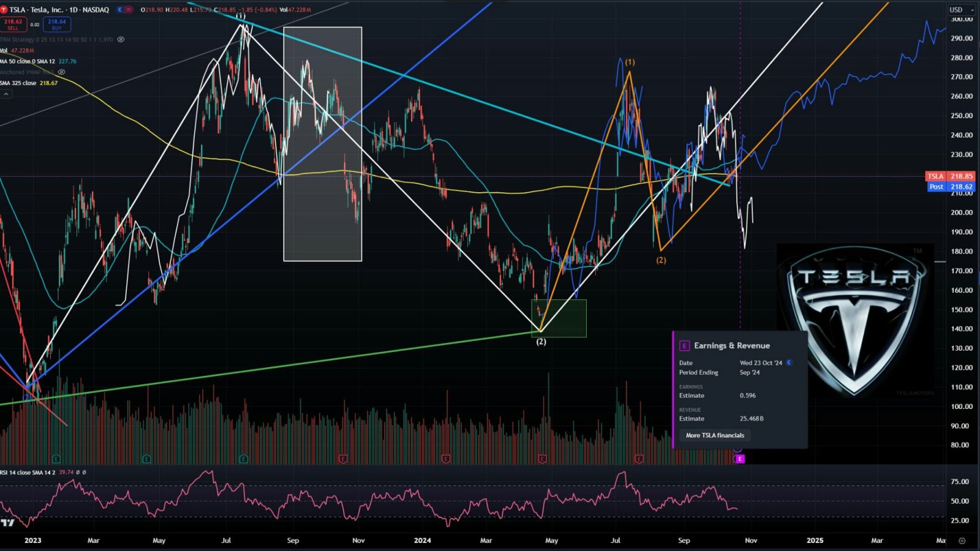
Task: Click the purple E icon in the Earnings & Revenue popup
Action: (684, 346)
